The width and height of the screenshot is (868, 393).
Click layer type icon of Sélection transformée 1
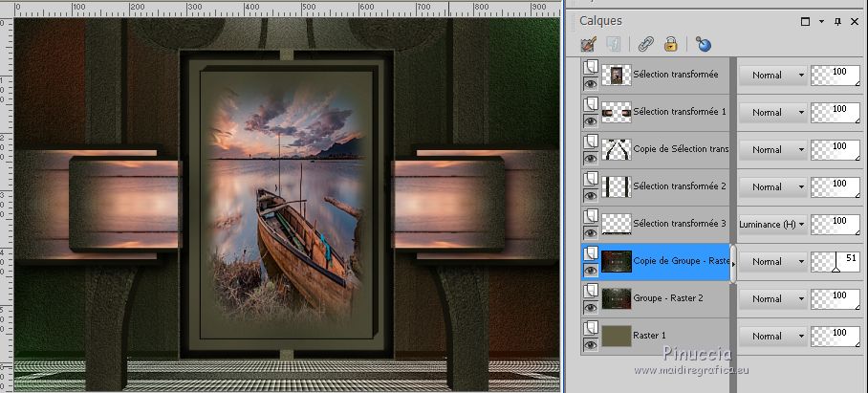[x=590, y=104]
